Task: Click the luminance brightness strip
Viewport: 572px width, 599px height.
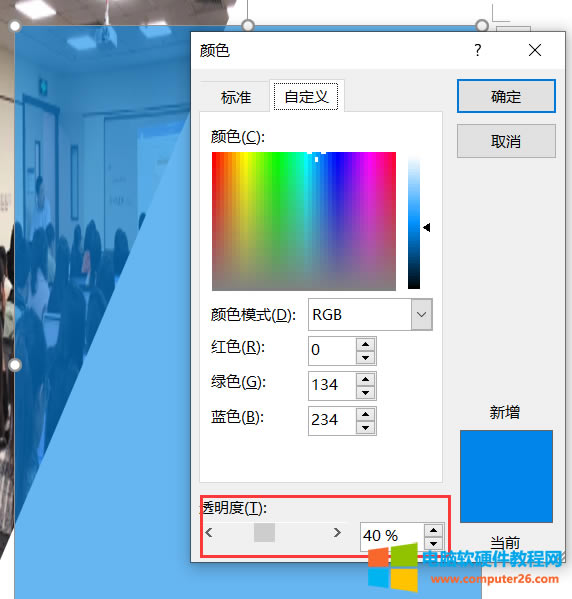Action: [x=414, y=222]
